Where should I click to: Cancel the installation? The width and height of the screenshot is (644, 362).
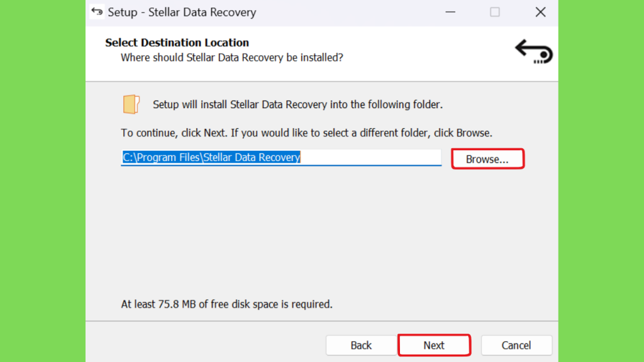pos(516,345)
